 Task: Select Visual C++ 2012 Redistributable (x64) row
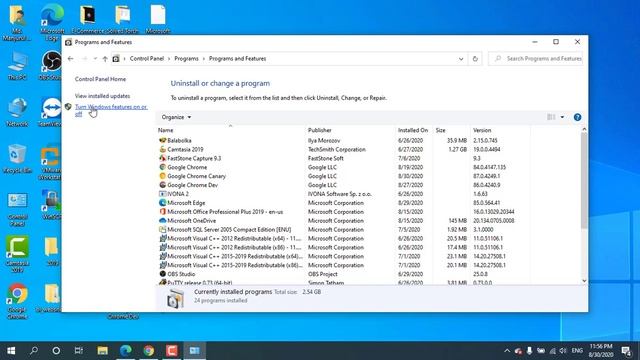(x=344, y=238)
